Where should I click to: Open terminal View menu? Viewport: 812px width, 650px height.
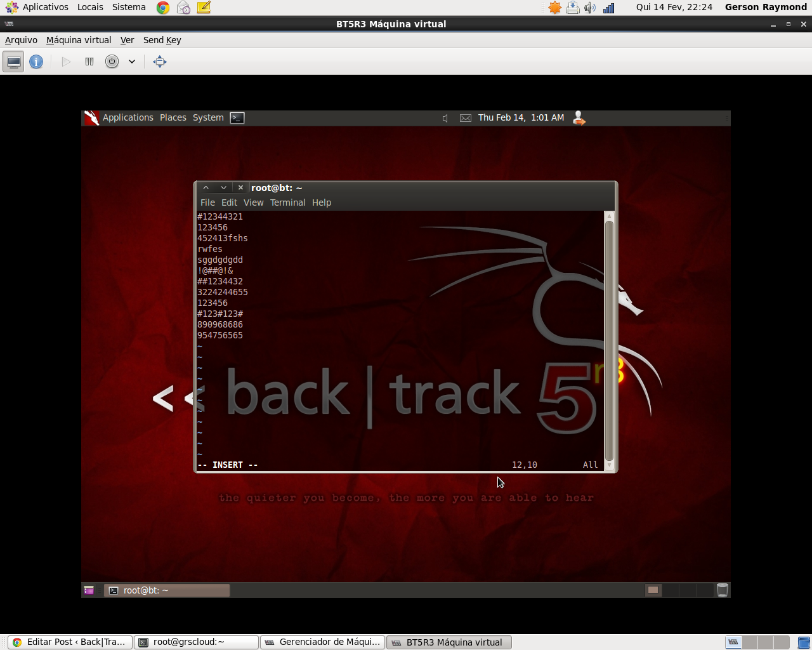click(x=253, y=202)
